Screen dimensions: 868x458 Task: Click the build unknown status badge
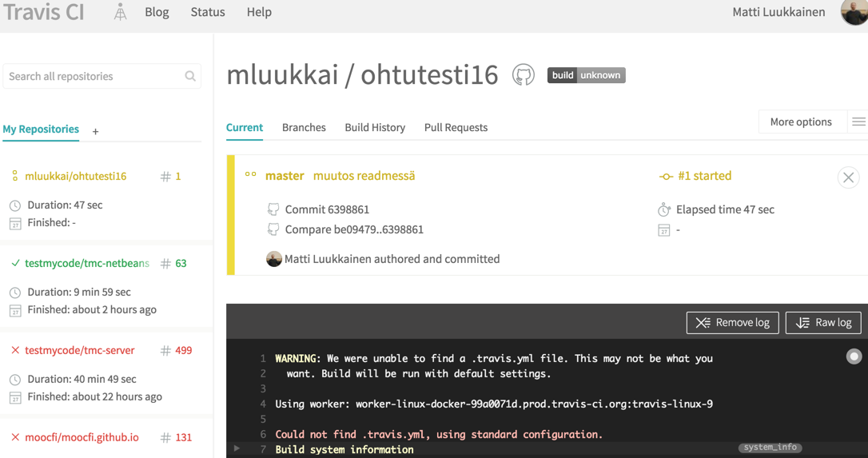click(x=586, y=75)
